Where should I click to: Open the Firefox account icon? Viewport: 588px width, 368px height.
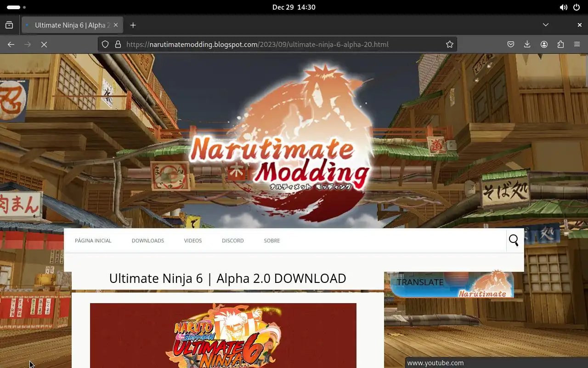(x=544, y=44)
